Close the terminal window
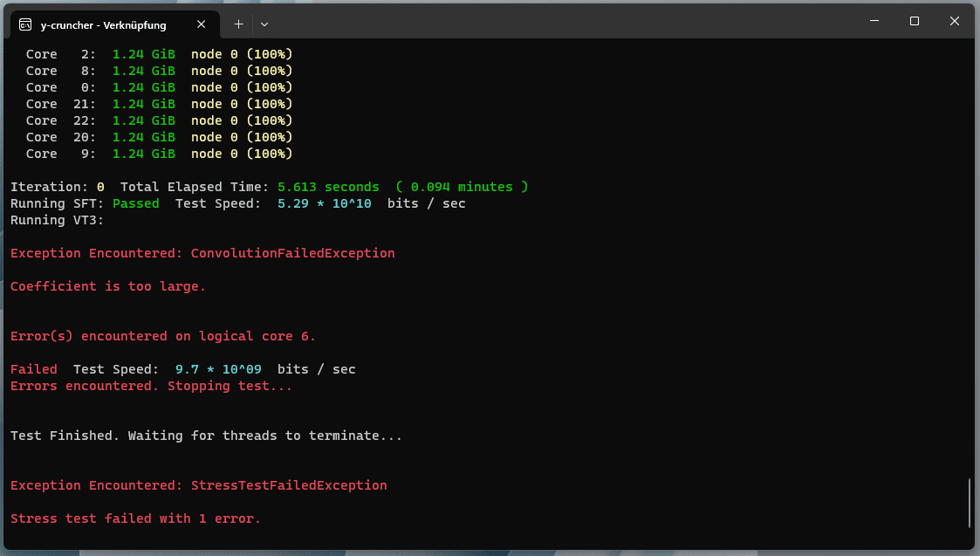 tap(955, 21)
